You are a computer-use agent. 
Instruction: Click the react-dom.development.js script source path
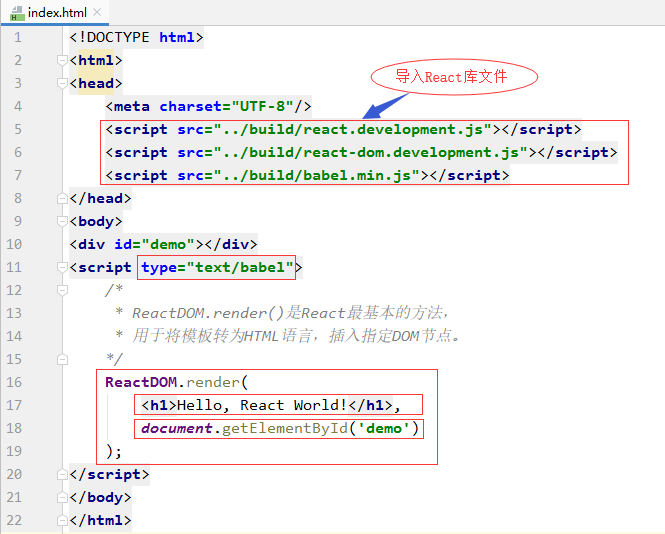click(x=371, y=152)
